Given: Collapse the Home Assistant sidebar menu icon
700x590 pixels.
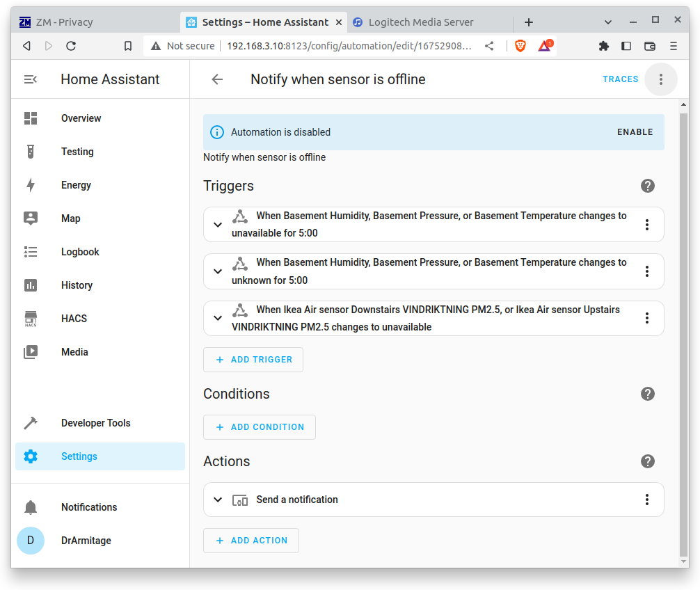Looking at the screenshot, I should coord(31,79).
